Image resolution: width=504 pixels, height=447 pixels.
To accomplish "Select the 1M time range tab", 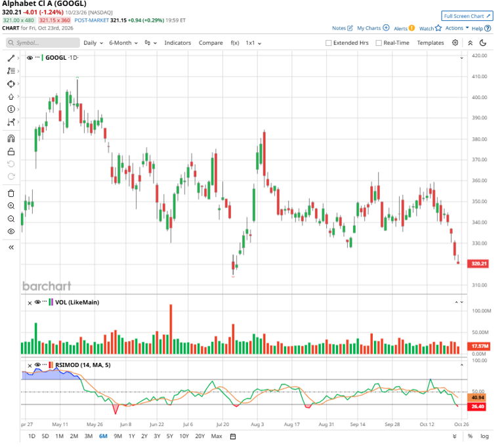I will pos(60,436).
